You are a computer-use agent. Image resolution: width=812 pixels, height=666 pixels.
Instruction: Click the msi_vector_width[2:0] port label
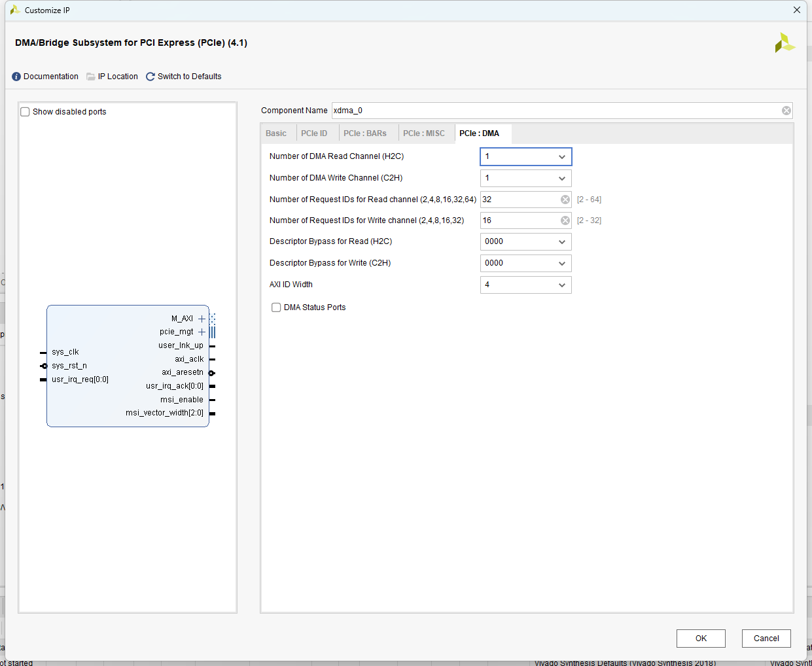coord(164,413)
